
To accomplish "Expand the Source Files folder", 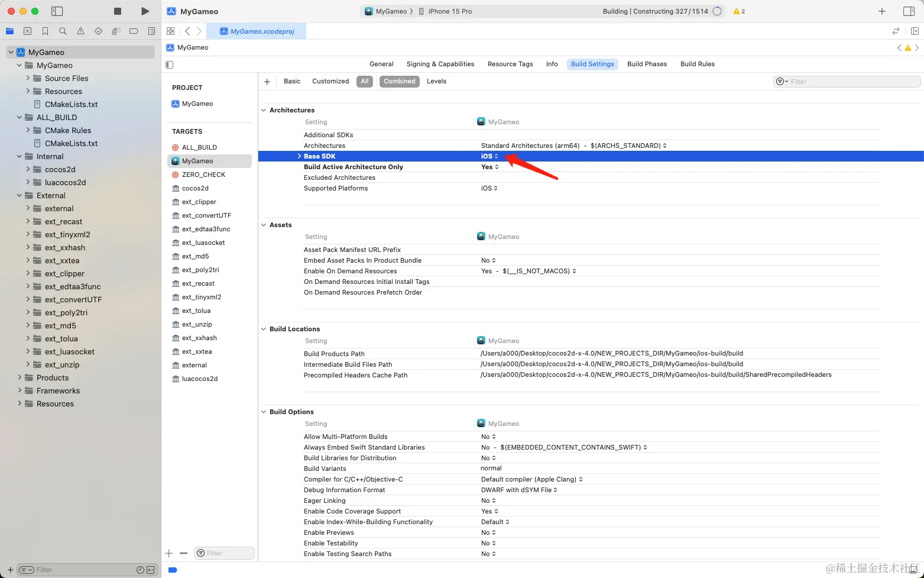I will point(28,78).
